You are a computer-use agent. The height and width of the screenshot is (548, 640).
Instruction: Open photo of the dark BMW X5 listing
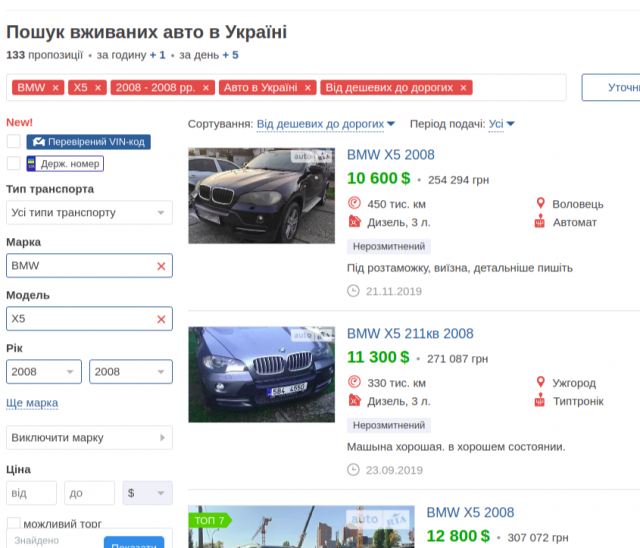(262, 196)
